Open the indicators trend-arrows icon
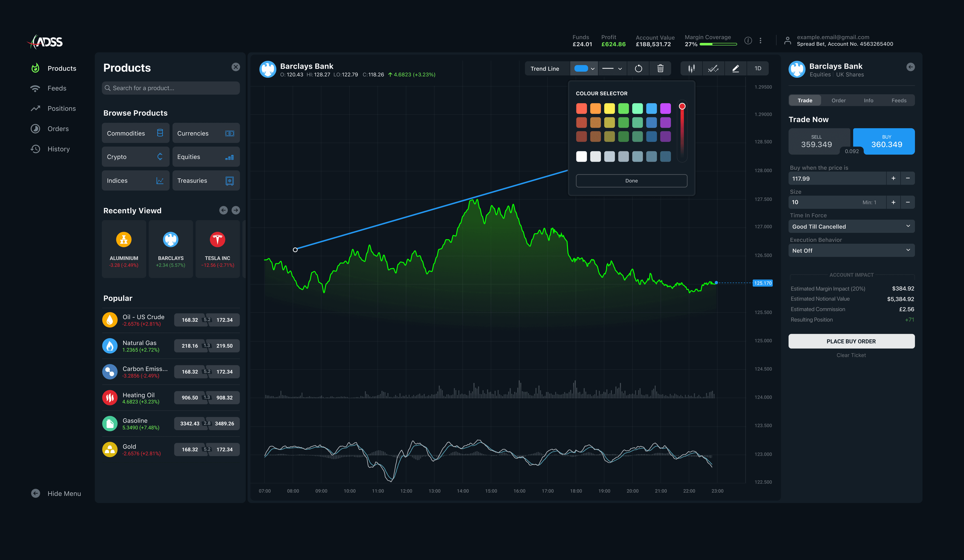This screenshot has height=560, width=964. [713, 68]
